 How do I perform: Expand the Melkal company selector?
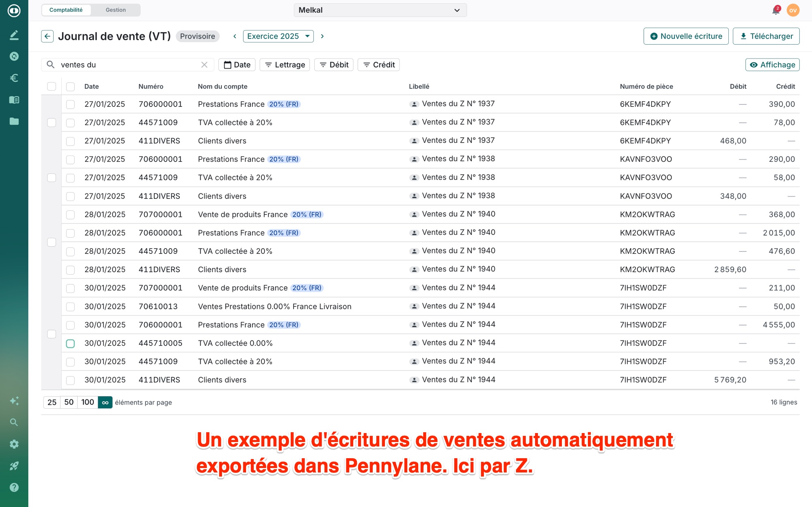[380, 10]
